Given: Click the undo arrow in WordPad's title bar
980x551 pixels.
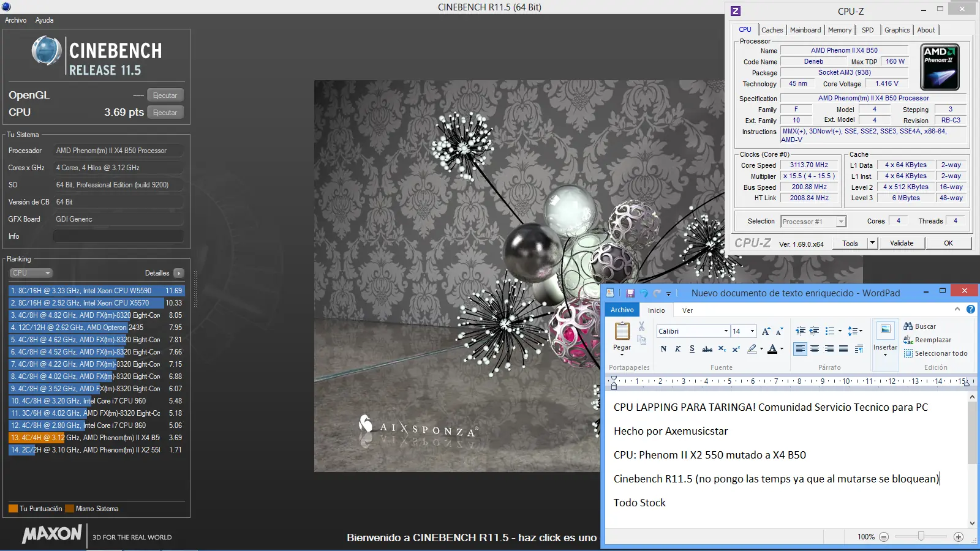Looking at the screenshot, I should 644,293.
